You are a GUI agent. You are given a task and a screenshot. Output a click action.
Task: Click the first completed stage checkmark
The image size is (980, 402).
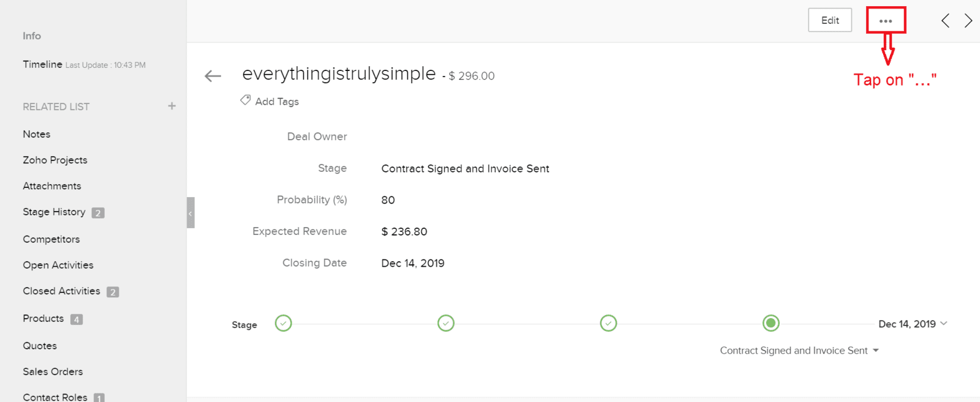click(284, 323)
